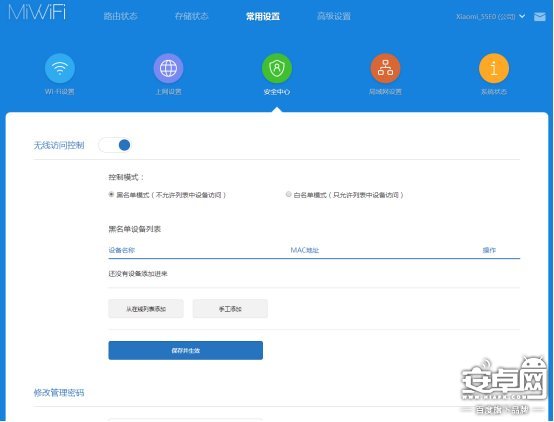Screen dimensions: 554x422
Task: Open the mail envelope icon
Action: click(540, 17)
